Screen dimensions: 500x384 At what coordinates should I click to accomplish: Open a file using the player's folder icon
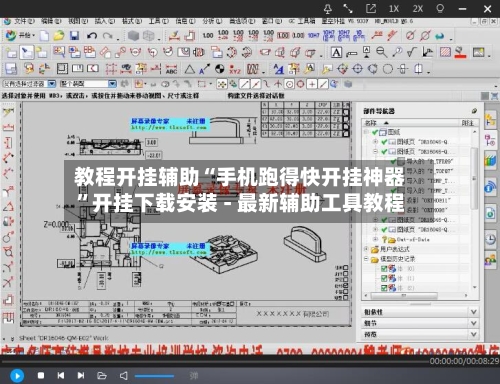point(102,376)
